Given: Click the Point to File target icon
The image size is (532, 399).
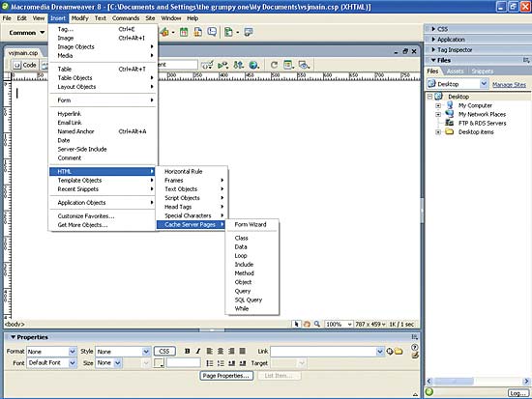Looking at the screenshot, I should (390, 352).
